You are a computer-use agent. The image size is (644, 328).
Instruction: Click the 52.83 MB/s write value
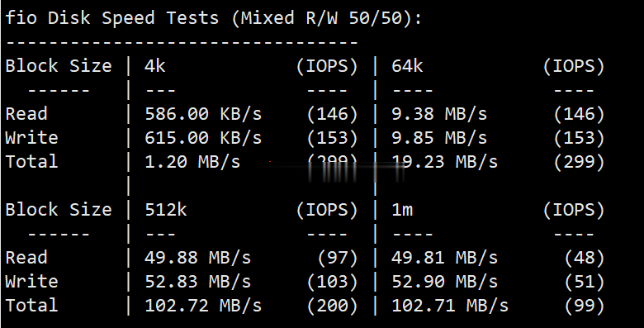198,282
